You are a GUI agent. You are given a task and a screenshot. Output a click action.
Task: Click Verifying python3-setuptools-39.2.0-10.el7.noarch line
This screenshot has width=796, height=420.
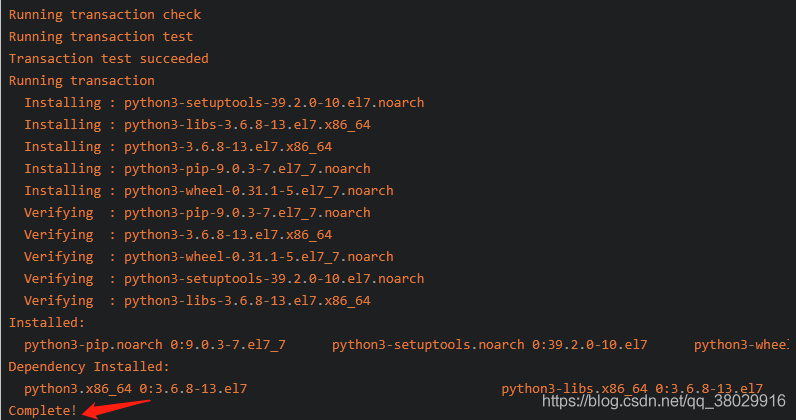tap(224, 279)
